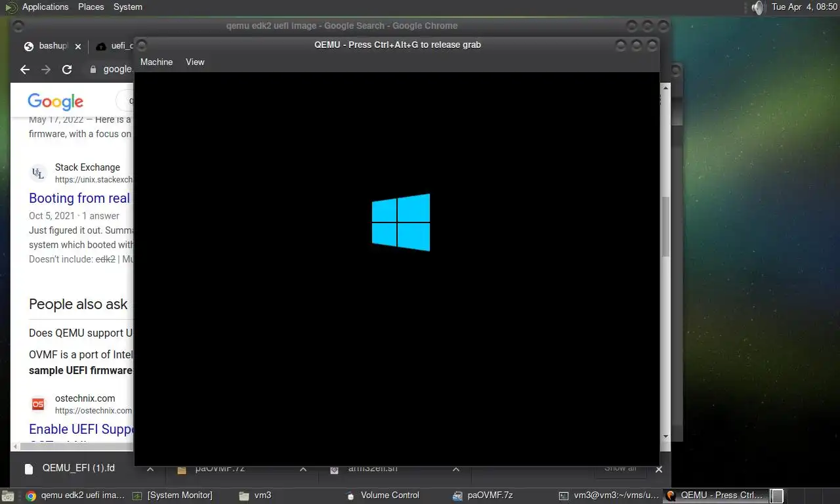Viewport: 840px width, 504px height.
Task: Expand options for paOVMF.7z download
Action: [303, 469]
